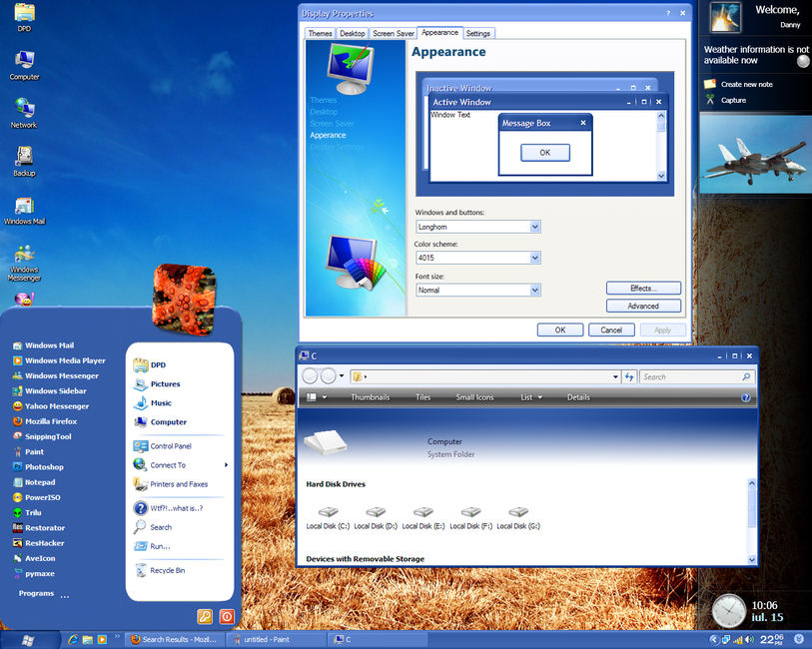Click the jet plane picture thumbnail
Viewport: 812px width, 649px height.
click(x=755, y=153)
